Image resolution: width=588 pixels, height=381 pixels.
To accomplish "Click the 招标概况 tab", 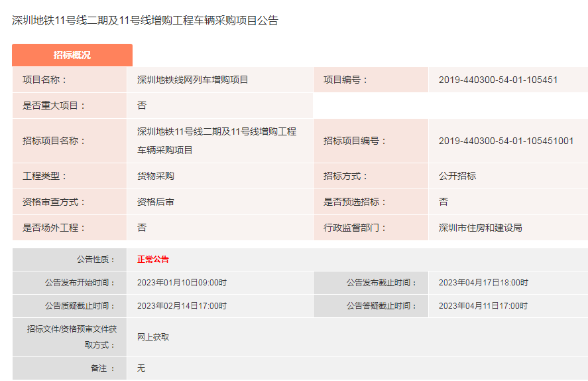I will pos(72,55).
